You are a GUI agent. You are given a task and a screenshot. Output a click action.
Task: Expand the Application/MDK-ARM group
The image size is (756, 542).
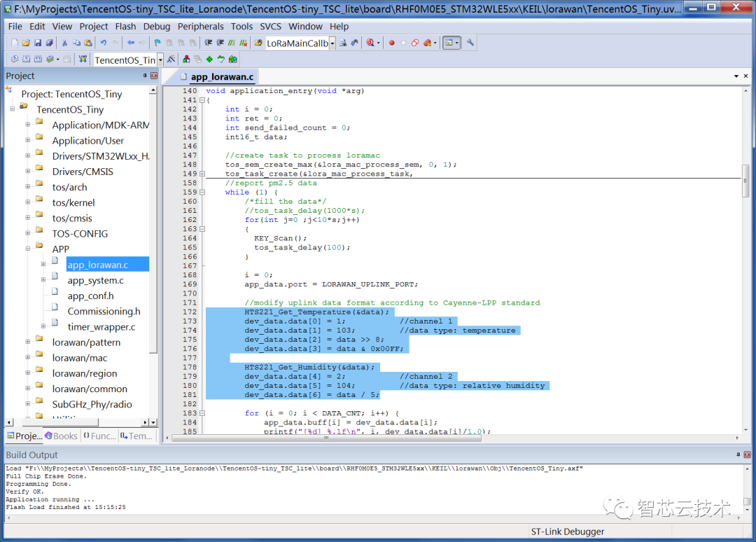(x=28, y=125)
